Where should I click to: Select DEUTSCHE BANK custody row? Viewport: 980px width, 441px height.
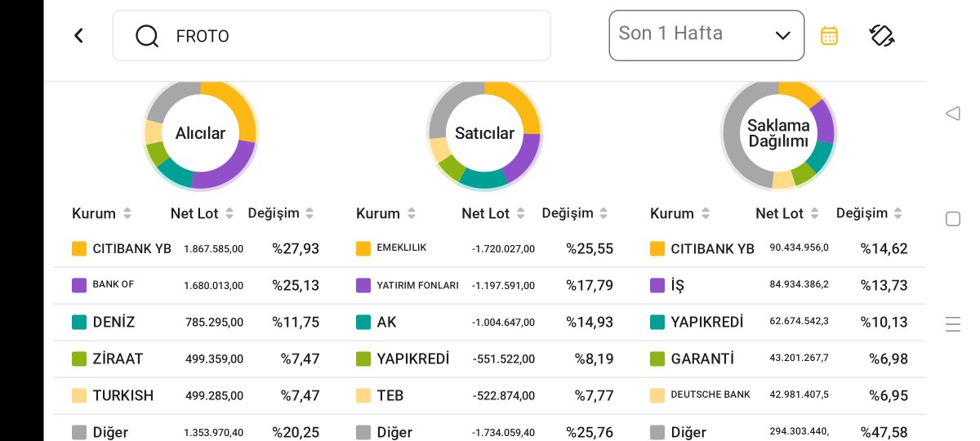780,395
